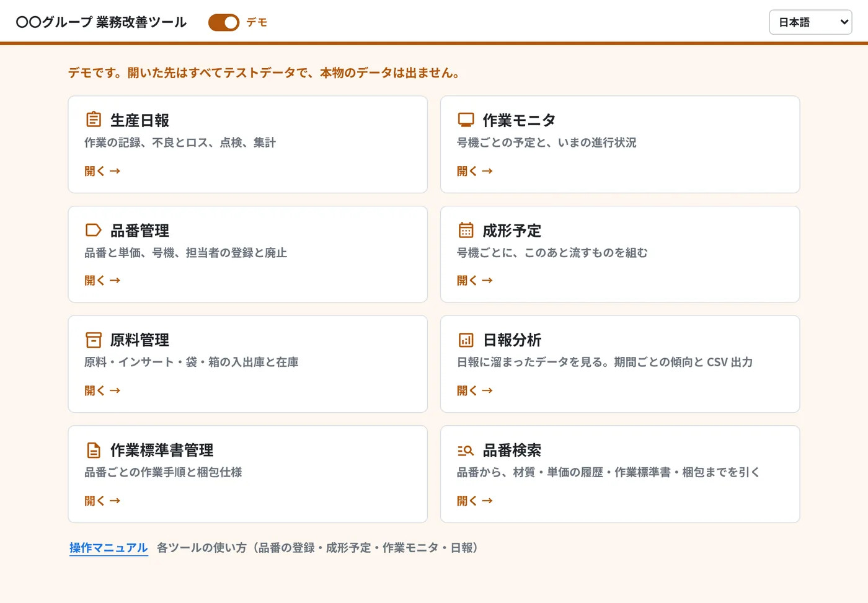Screen dimensions: 868x603
Task: Click the calendar icon beside 成形予定
Action: [x=466, y=230]
